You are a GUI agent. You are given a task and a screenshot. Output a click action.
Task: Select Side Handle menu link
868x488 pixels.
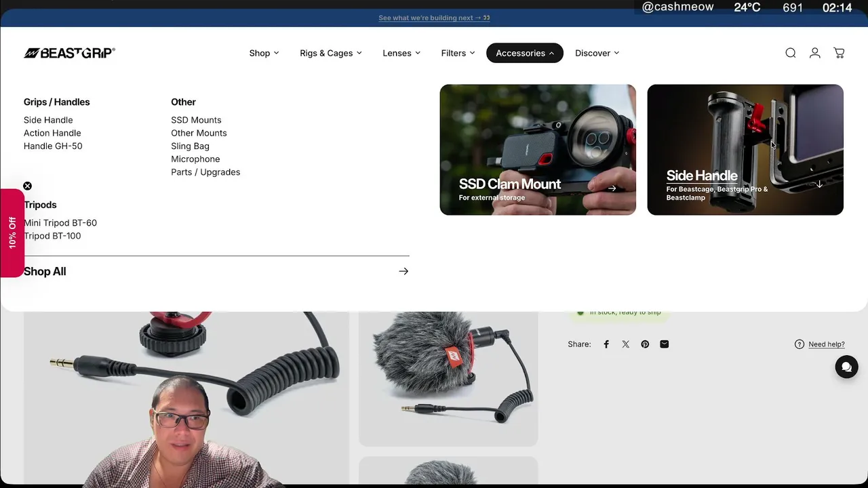pyautogui.click(x=48, y=120)
